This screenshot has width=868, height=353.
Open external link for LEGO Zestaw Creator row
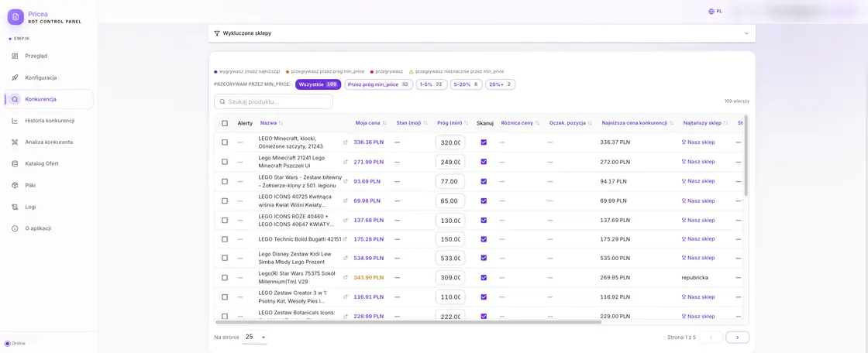[346, 296]
